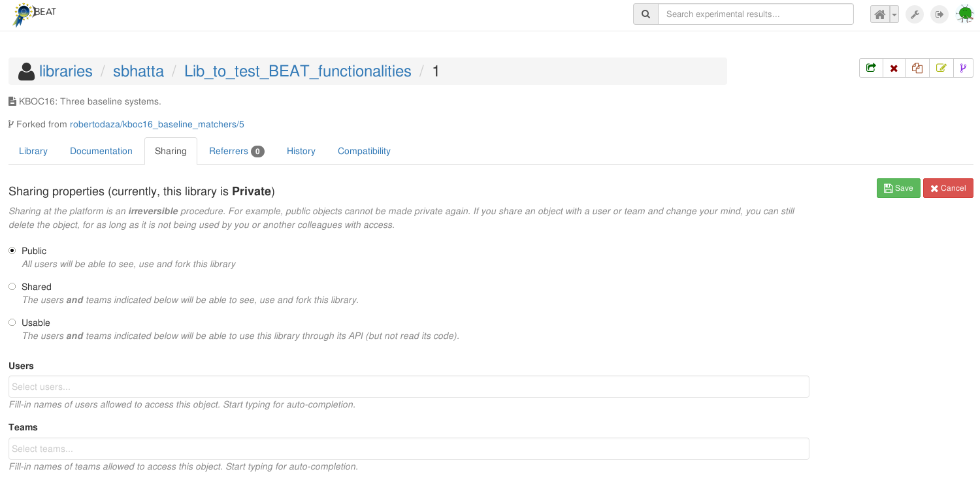Switch to the Documentation tab
Image resolution: width=980 pixels, height=480 pixels.
(x=101, y=151)
